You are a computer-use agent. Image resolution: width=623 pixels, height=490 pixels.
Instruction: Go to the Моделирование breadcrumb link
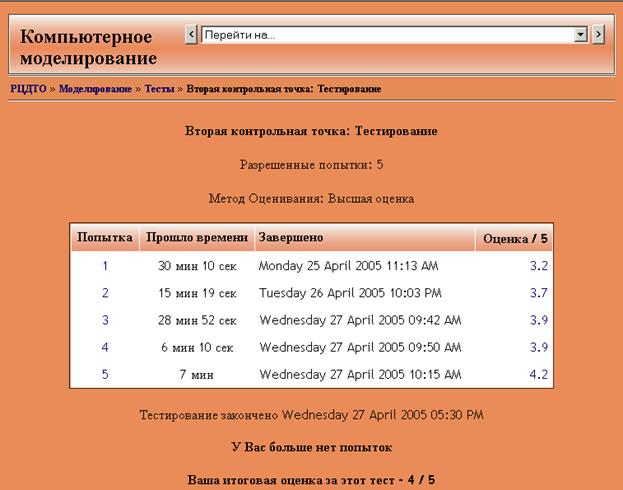coord(95,89)
